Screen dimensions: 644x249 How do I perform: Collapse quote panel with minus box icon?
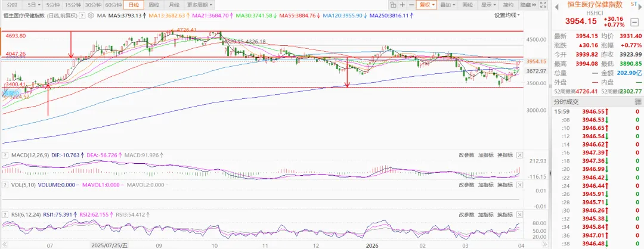point(636,21)
